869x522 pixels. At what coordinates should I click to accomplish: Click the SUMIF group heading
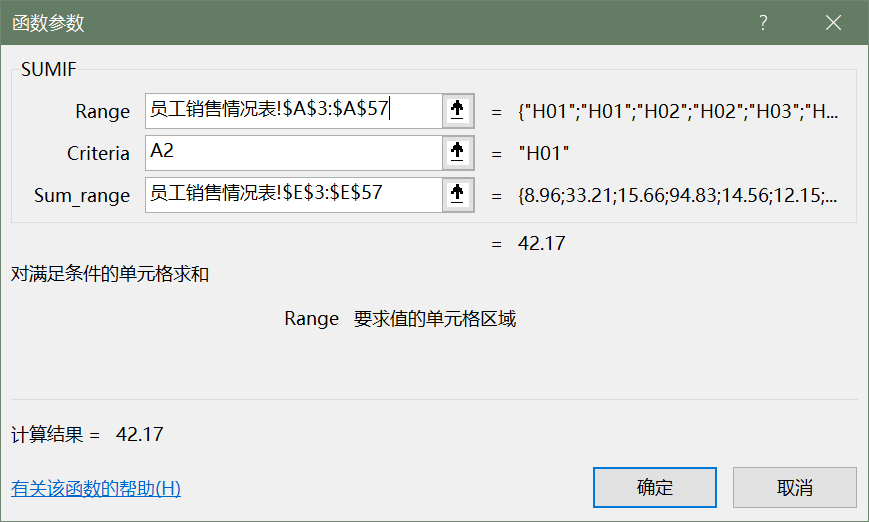click(x=49, y=69)
